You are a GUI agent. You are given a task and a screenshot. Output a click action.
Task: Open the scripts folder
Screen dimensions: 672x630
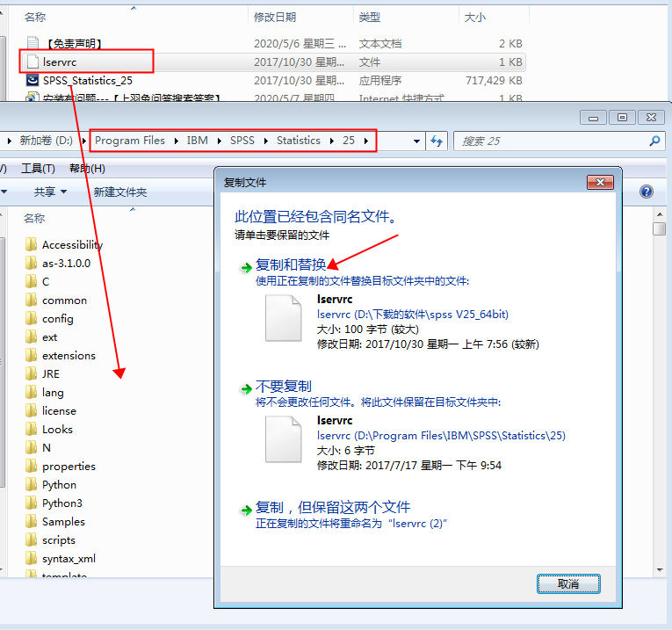(50, 539)
